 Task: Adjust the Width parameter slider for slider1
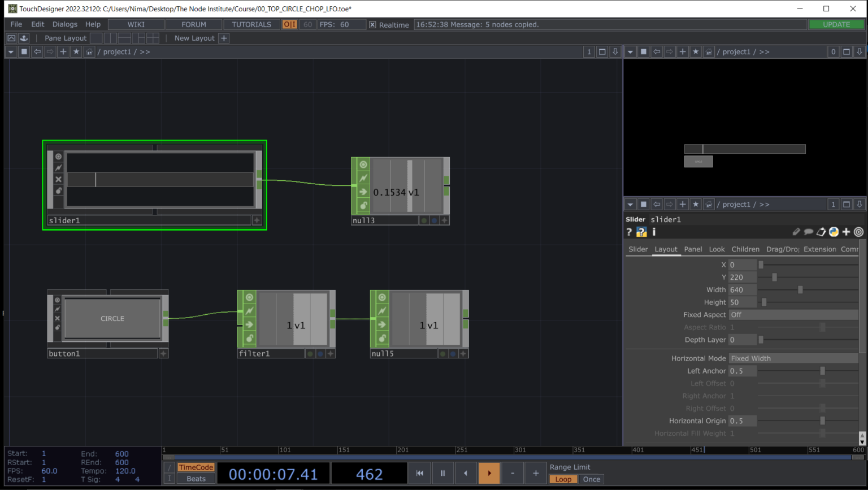click(x=801, y=289)
